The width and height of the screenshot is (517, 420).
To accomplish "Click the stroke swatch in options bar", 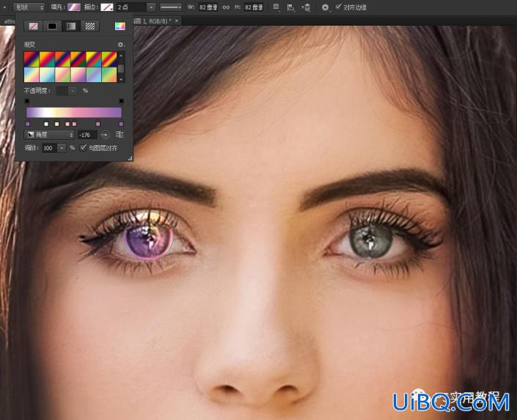I will pos(107,7).
